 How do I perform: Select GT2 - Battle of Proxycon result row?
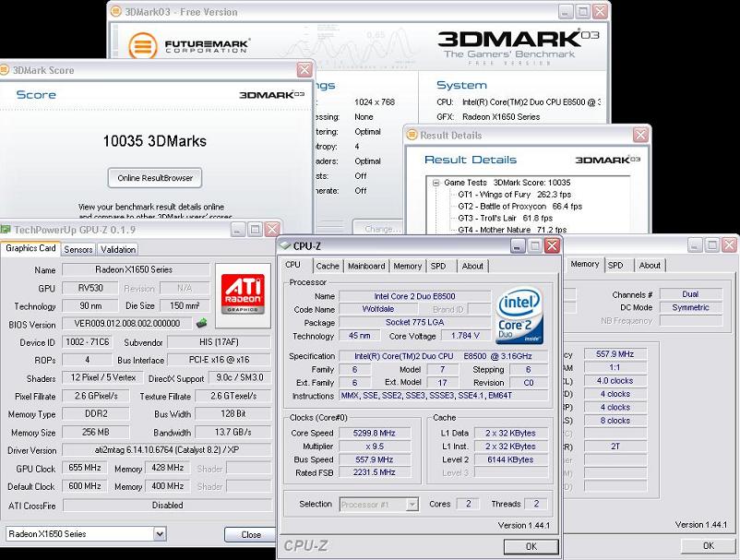tap(520, 206)
